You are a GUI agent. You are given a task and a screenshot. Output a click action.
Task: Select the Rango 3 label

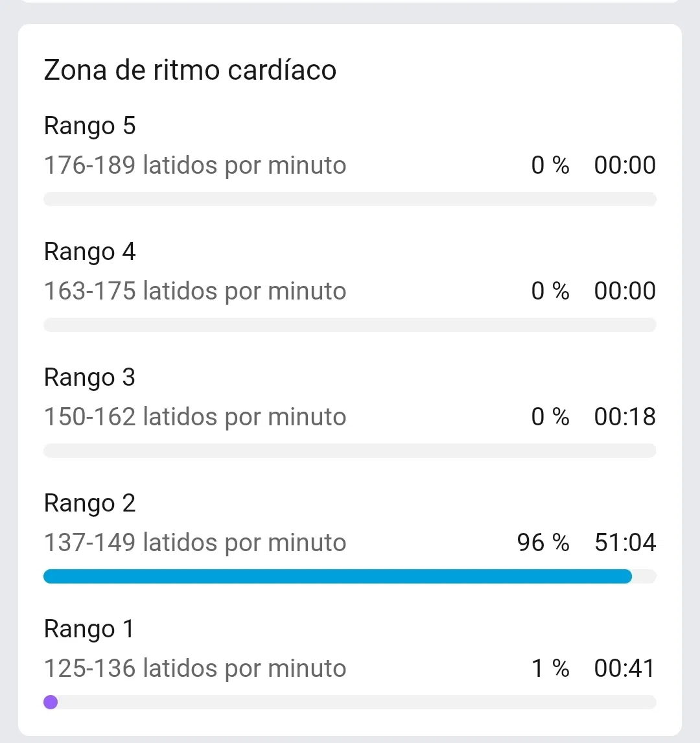coord(89,378)
